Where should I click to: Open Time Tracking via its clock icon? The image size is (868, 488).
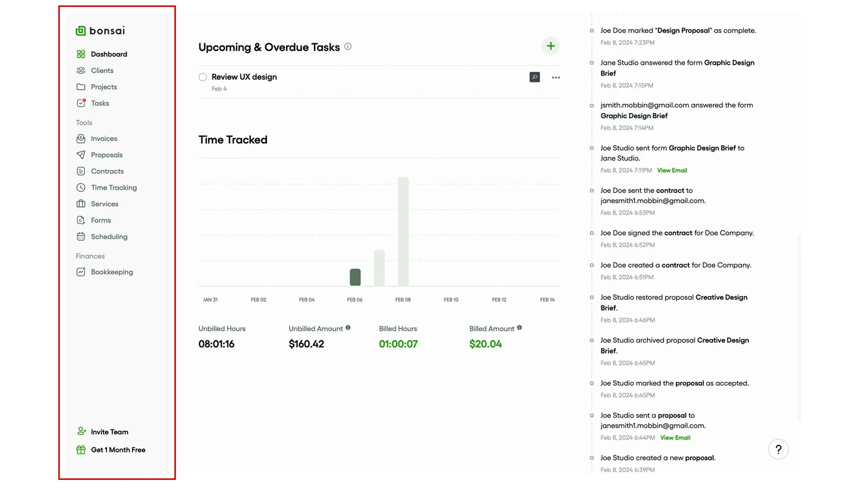coord(81,188)
